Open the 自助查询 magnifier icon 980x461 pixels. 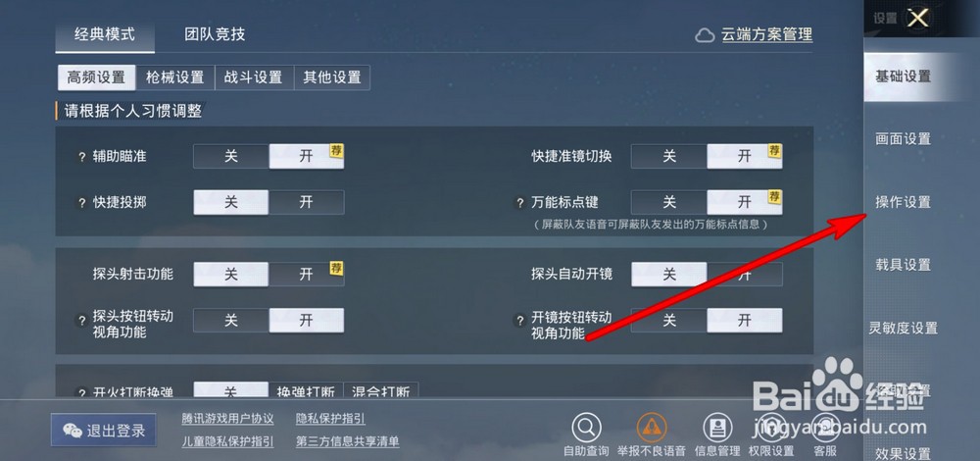point(586,428)
